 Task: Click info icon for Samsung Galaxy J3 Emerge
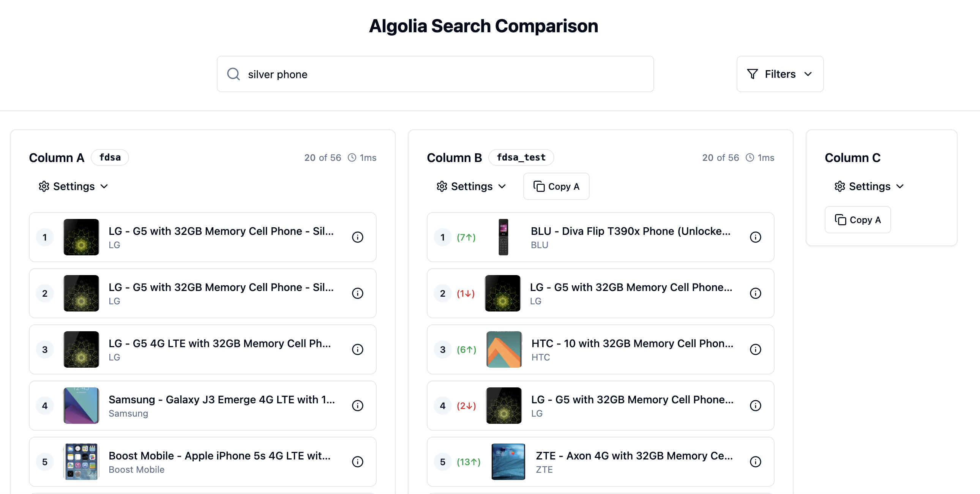click(357, 405)
